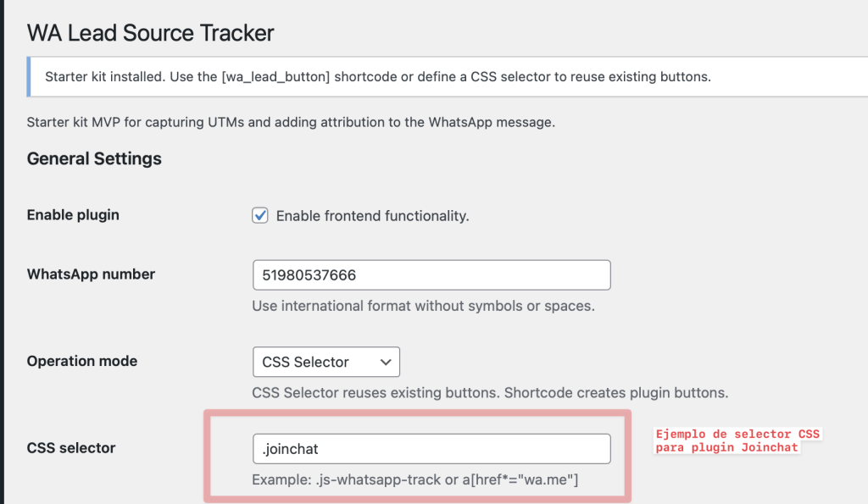
Task: Focus the WhatsApp number input field
Action: point(431,275)
